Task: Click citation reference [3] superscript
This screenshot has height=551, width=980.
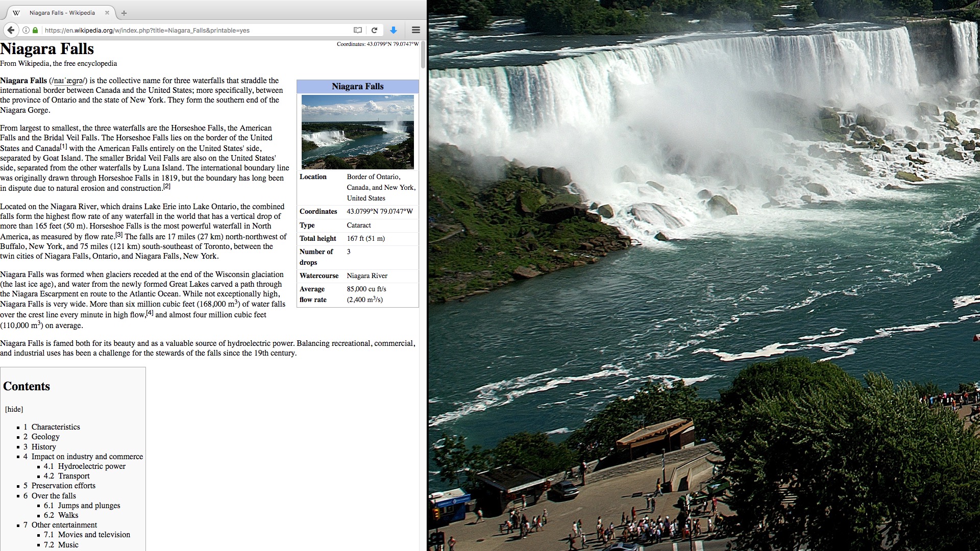Action: point(119,235)
